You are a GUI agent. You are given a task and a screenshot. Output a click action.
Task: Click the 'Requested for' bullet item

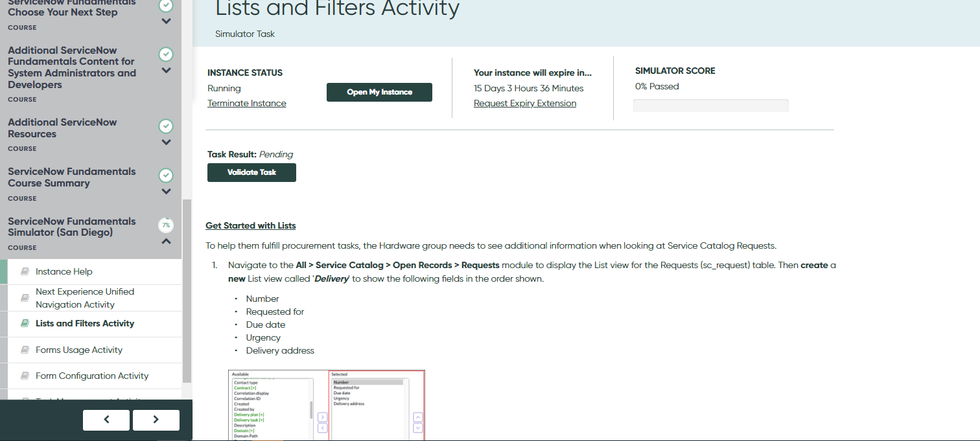[275, 311]
